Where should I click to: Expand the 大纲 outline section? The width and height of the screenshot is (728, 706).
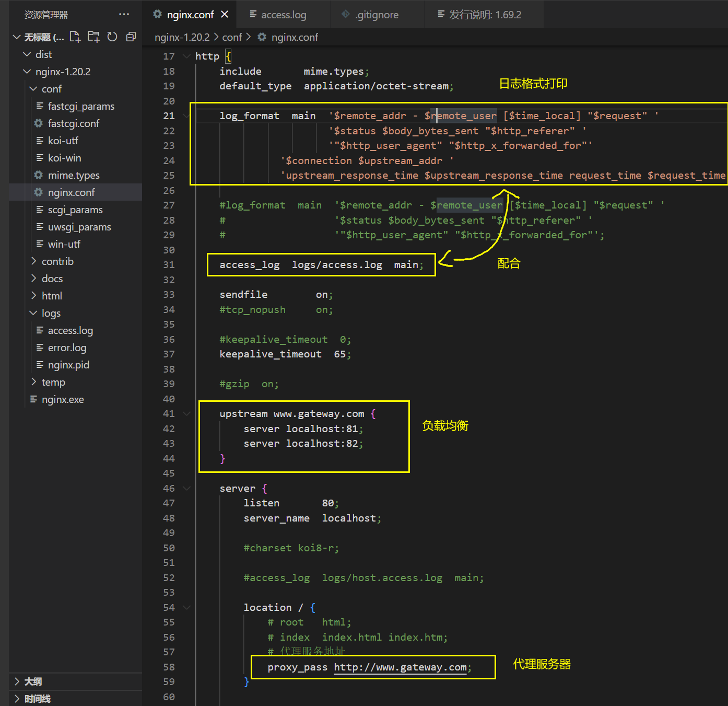(17, 681)
